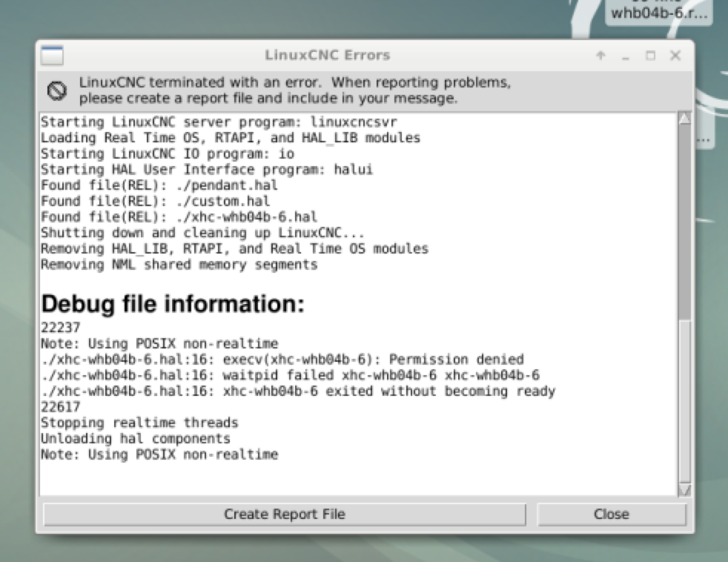This screenshot has height=562, width=728.
Task: Click the Create Report File button
Action: click(284, 514)
